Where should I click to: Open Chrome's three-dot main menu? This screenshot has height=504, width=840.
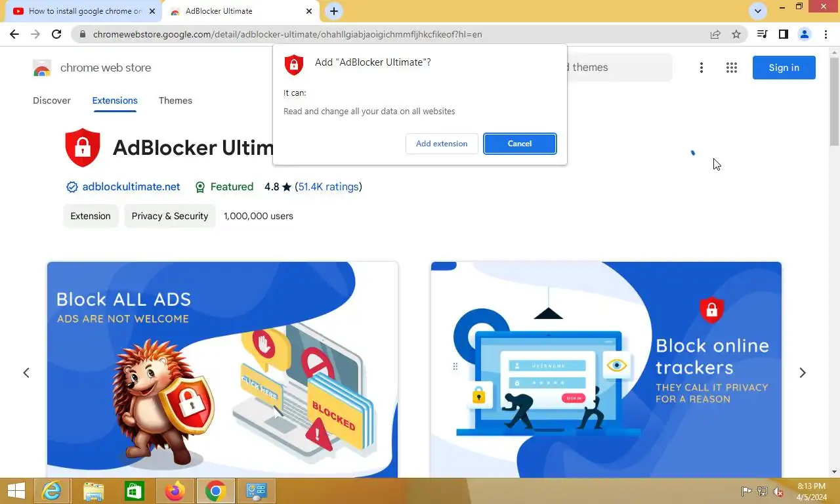(x=826, y=34)
